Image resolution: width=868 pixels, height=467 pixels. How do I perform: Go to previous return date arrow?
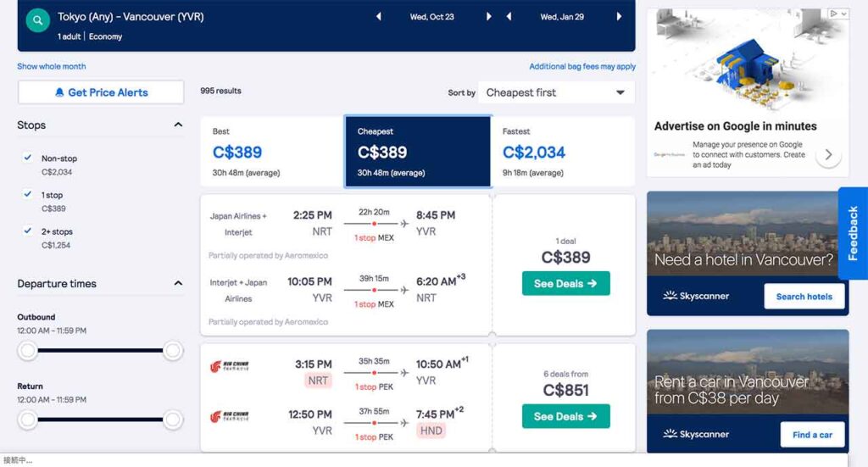coord(509,17)
